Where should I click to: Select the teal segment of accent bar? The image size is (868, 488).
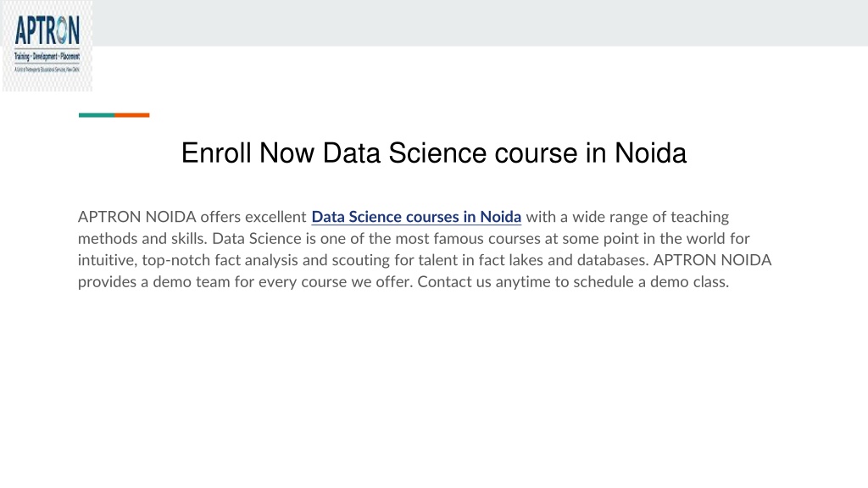click(x=97, y=115)
